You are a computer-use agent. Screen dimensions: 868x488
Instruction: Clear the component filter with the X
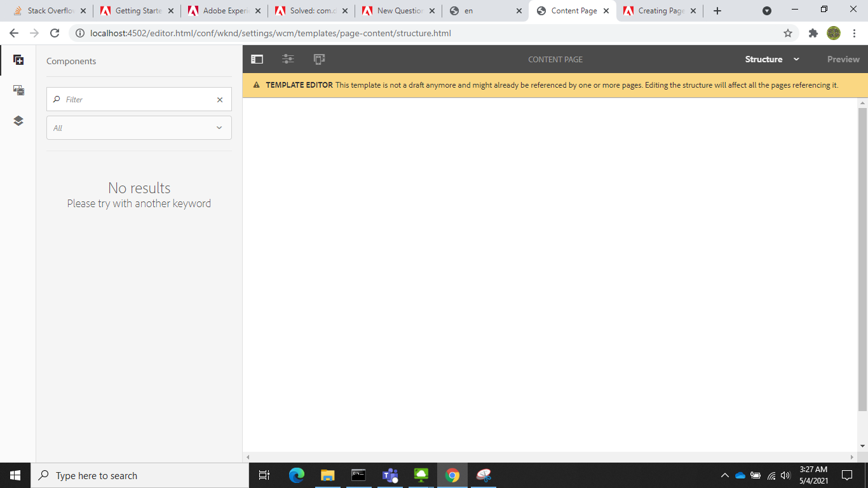click(x=220, y=99)
